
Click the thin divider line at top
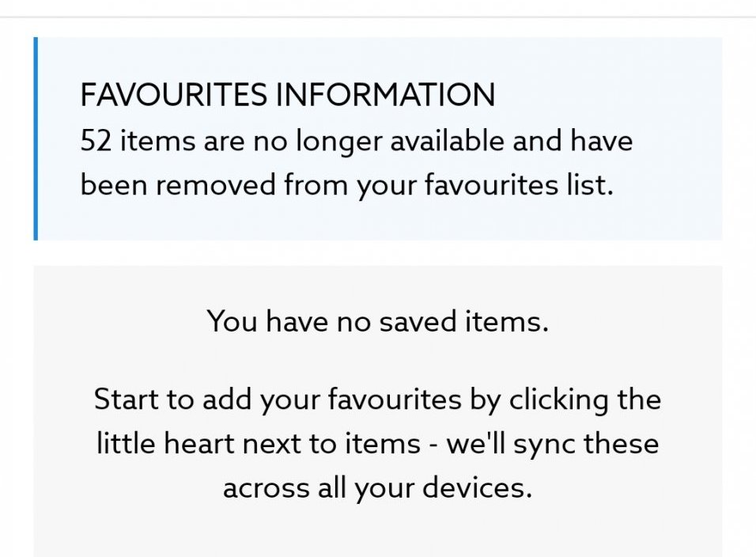coord(377,17)
